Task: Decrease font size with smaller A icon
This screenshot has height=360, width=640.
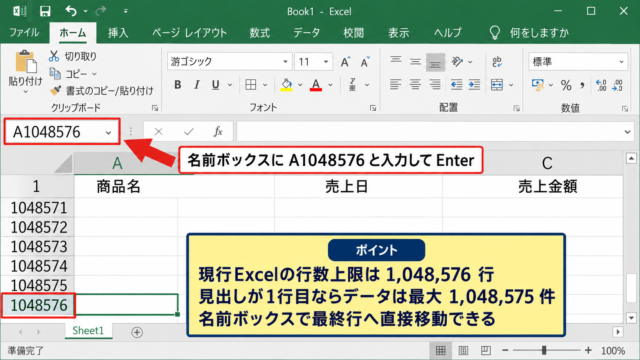Action: [x=365, y=62]
